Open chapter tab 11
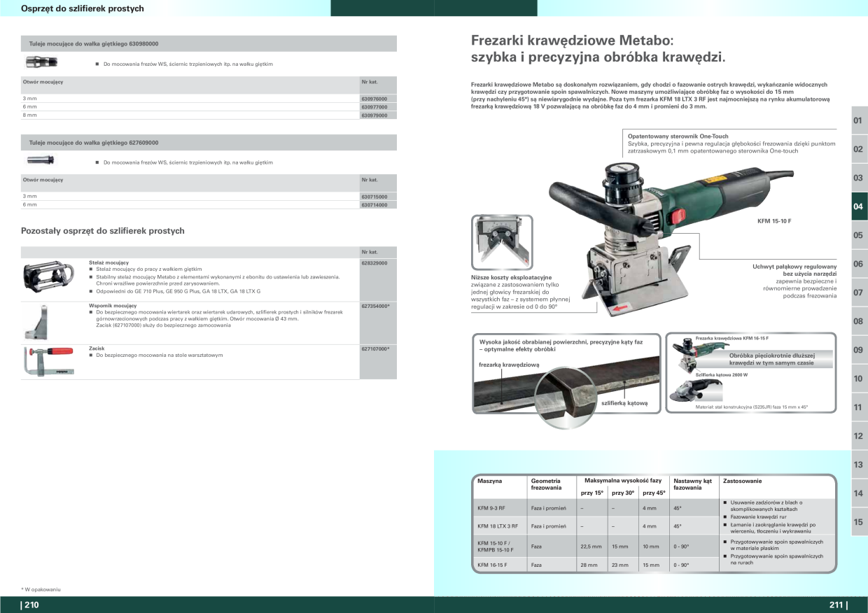 pyautogui.click(x=859, y=407)
